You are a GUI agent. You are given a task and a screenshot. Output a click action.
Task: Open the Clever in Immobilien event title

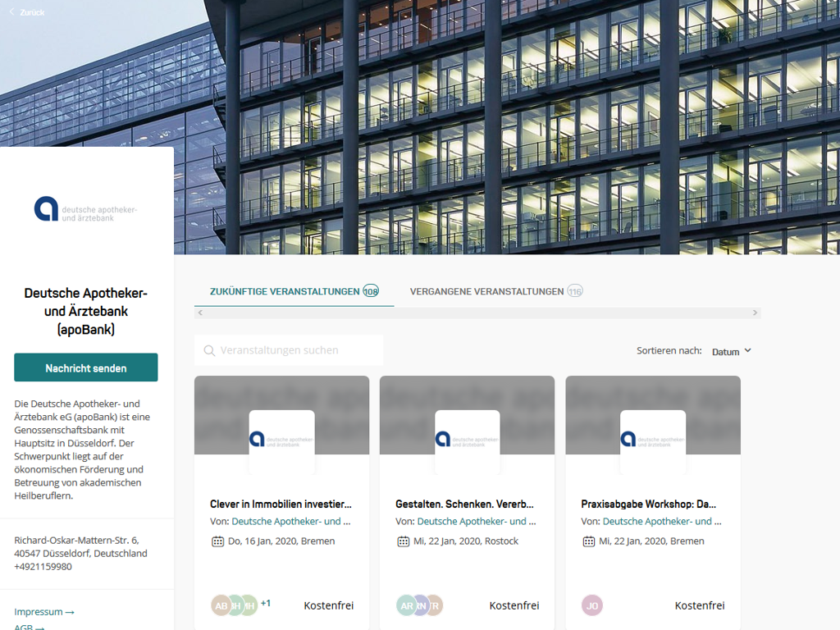(281, 504)
